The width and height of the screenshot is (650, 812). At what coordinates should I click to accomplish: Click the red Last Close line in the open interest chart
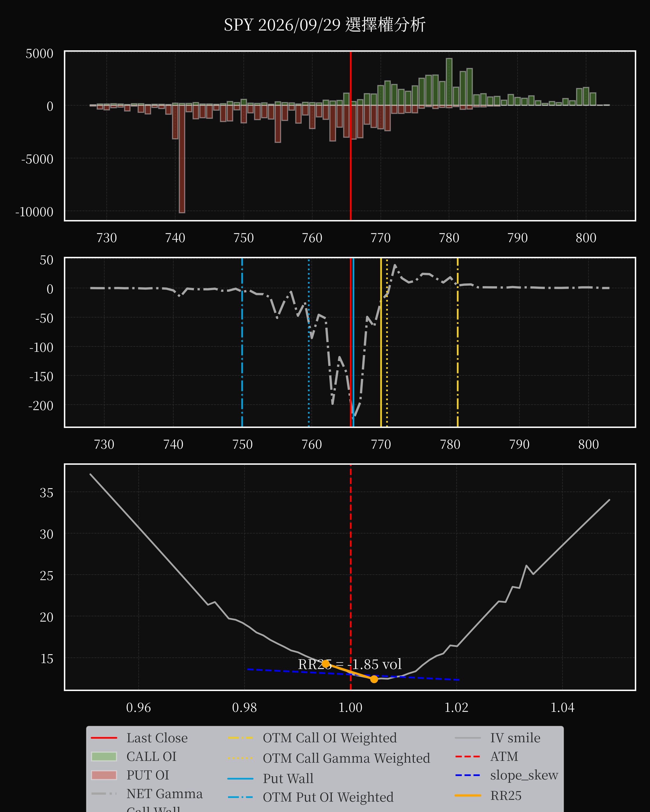point(351,136)
